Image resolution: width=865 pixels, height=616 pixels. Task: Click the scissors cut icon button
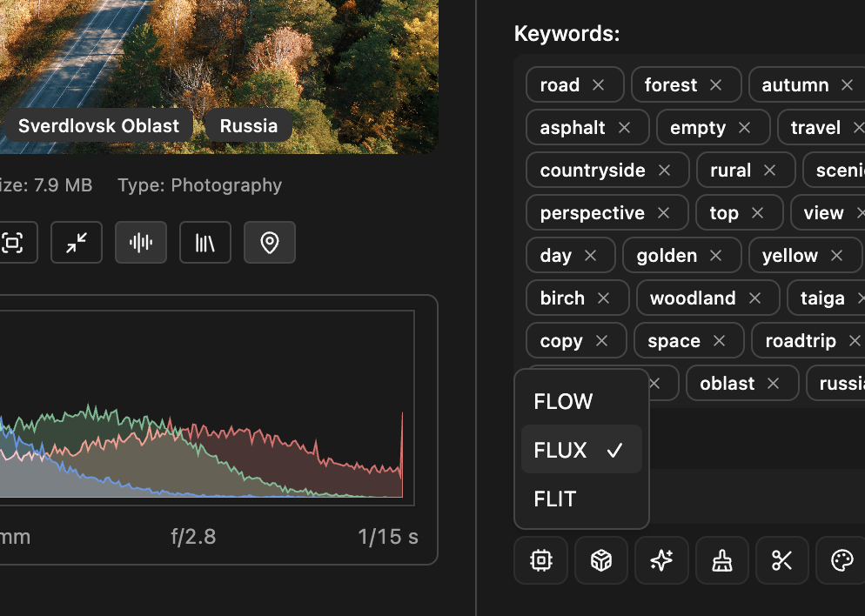click(x=782, y=560)
